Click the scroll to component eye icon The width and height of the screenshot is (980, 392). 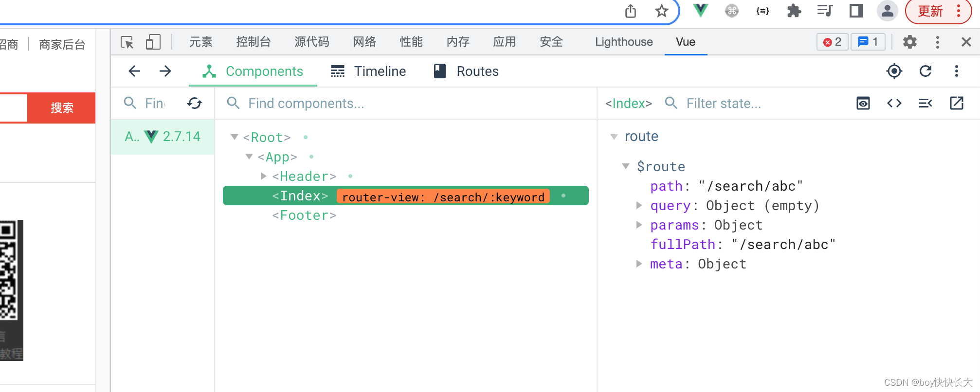[863, 103]
